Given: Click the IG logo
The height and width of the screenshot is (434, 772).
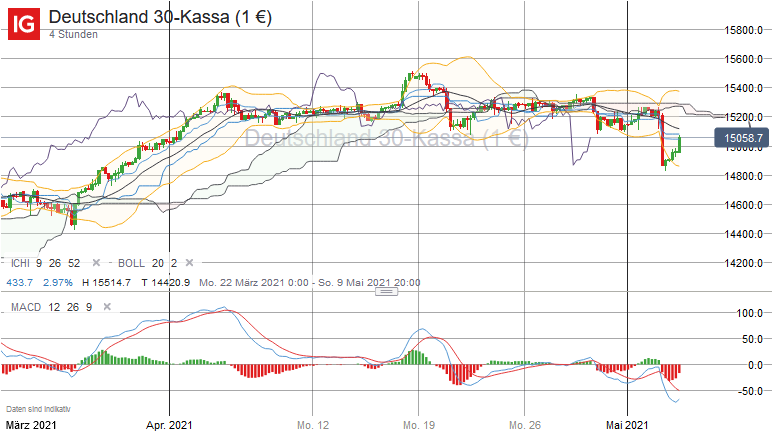Looking at the screenshot, I should (24, 24).
